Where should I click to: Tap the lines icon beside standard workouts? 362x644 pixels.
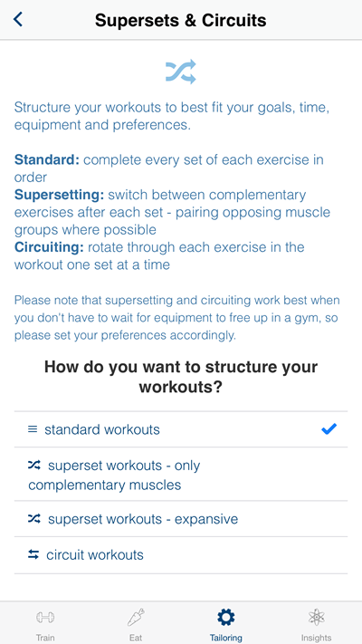click(x=33, y=429)
